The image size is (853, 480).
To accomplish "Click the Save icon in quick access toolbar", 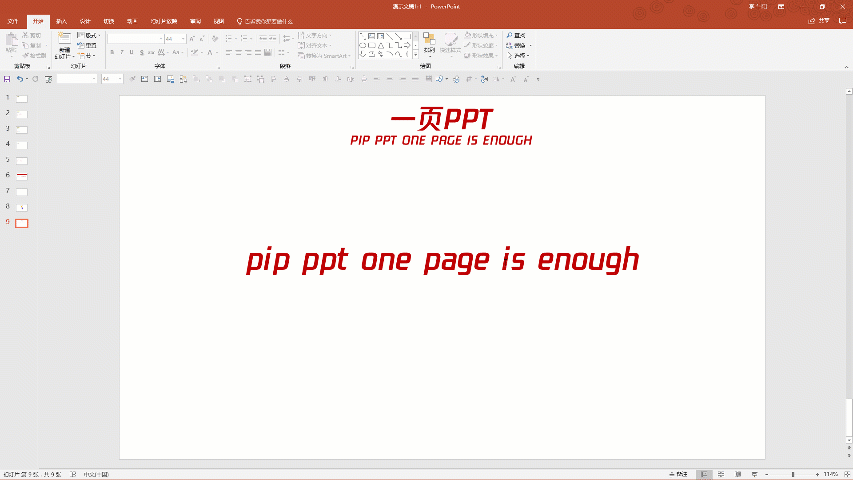I will pos(7,78).
